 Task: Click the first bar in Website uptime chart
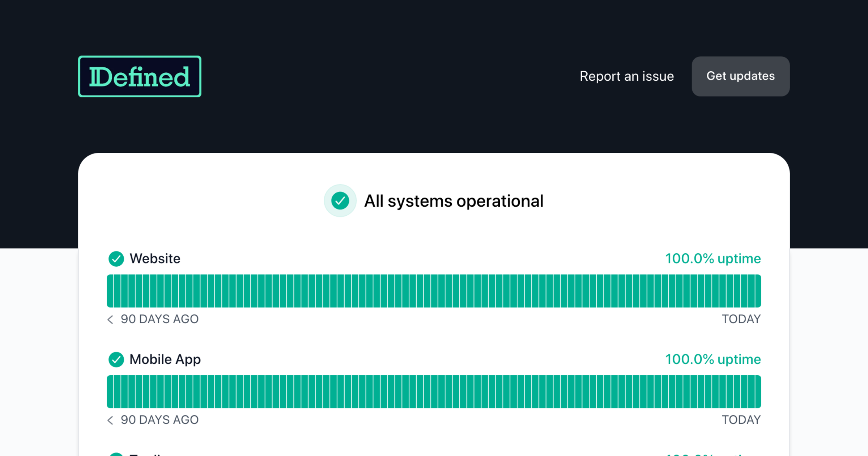[110, 291]
